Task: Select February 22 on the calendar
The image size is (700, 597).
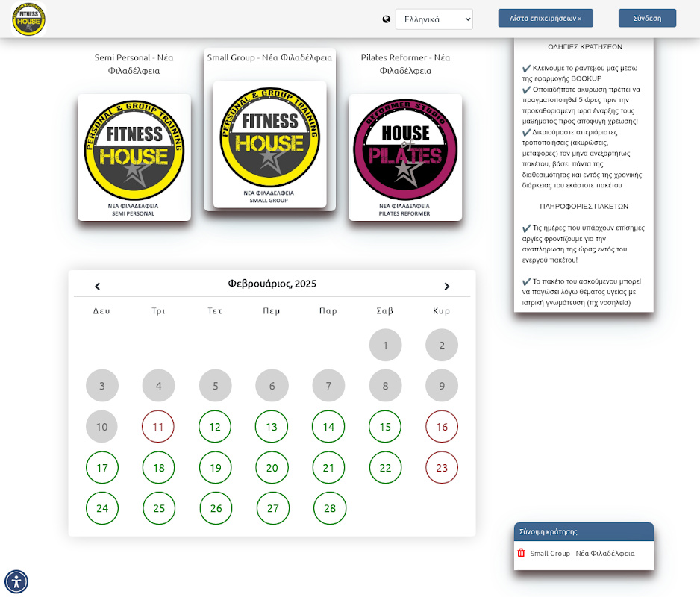Action: coord(385,467)
